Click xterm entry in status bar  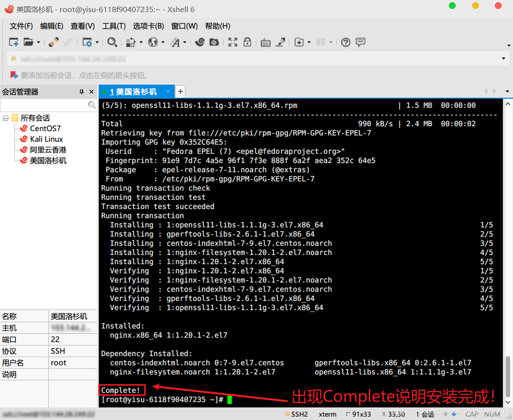point(328,415)
